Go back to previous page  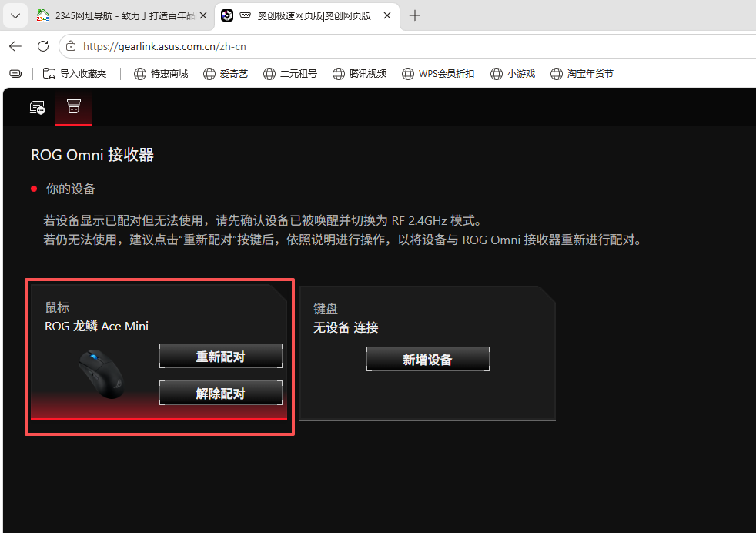15,46
